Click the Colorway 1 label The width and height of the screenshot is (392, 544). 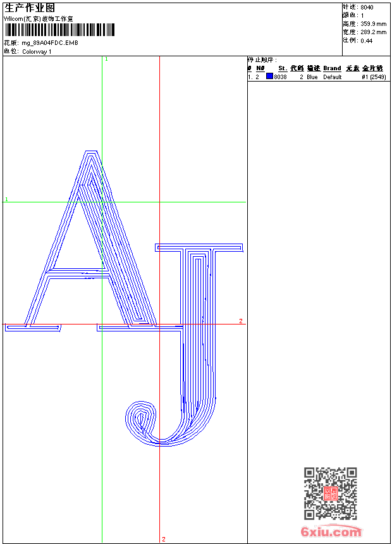pyautogui.click(x=37, y=52)
